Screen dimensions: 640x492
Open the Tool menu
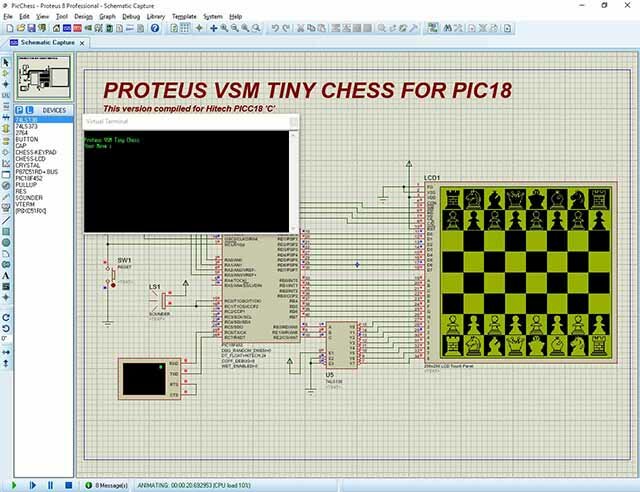pyautogui.click(x=62, y=16)
